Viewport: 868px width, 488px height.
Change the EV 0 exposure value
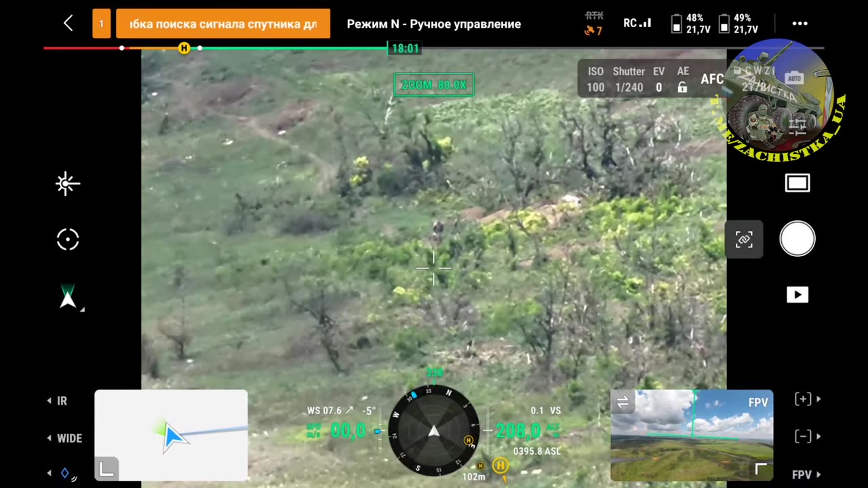(659, 79)
